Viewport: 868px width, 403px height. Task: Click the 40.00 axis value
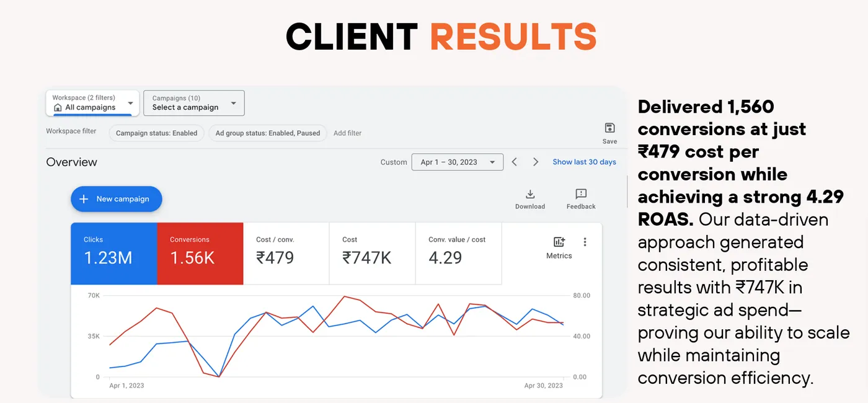click(582, 336)
